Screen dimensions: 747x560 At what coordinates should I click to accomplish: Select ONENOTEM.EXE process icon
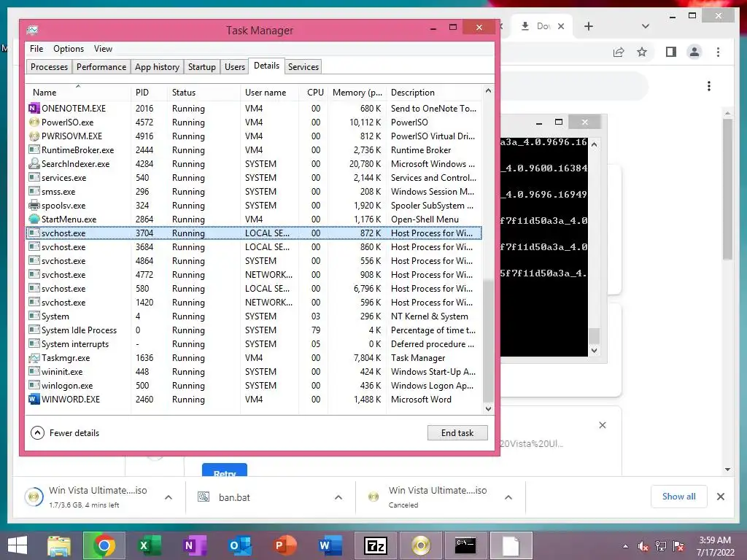34,108
